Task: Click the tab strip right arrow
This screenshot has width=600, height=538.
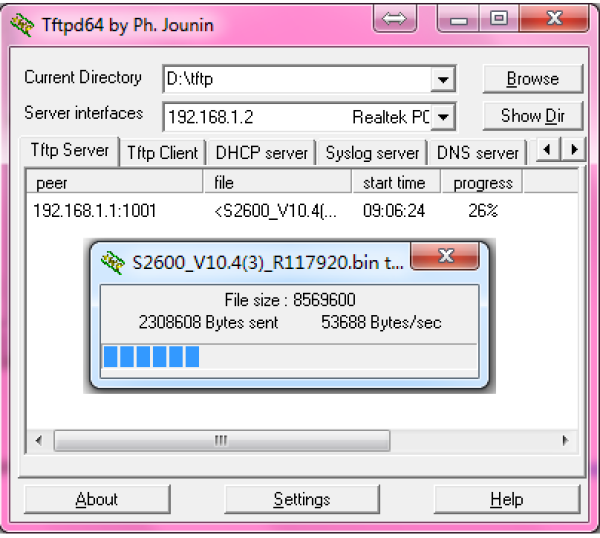Action: pyautogui.click(x=573, y=149)
